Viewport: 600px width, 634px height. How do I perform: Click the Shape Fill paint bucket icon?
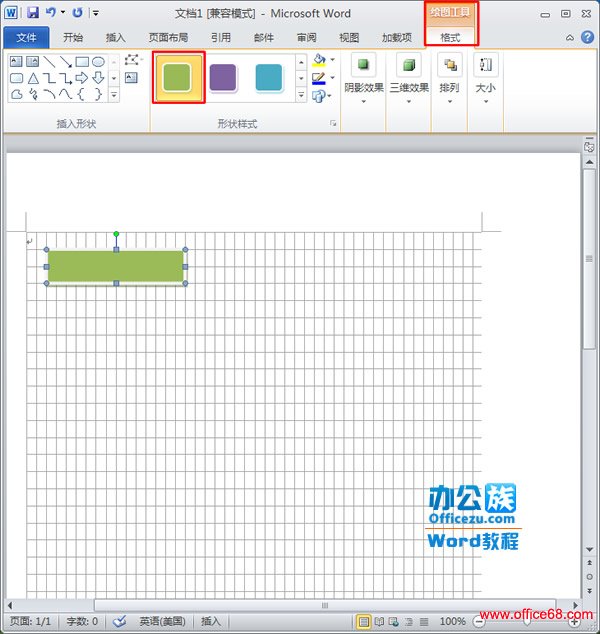pyautogui.click(x=319, y=60)
